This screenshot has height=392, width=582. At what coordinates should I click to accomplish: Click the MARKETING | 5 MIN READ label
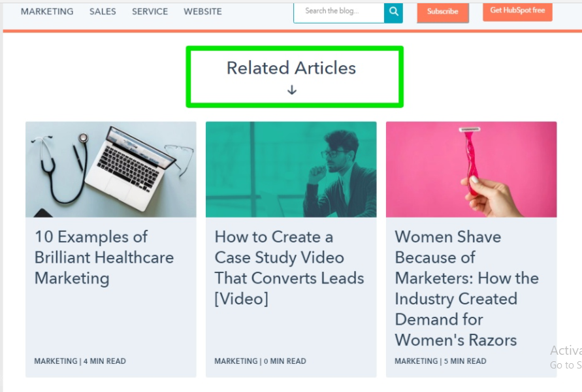(x=441, y=361)
